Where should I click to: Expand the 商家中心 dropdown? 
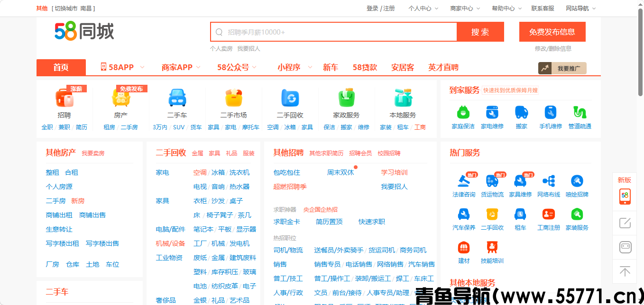pyautogui.click(x=465, y=9)
